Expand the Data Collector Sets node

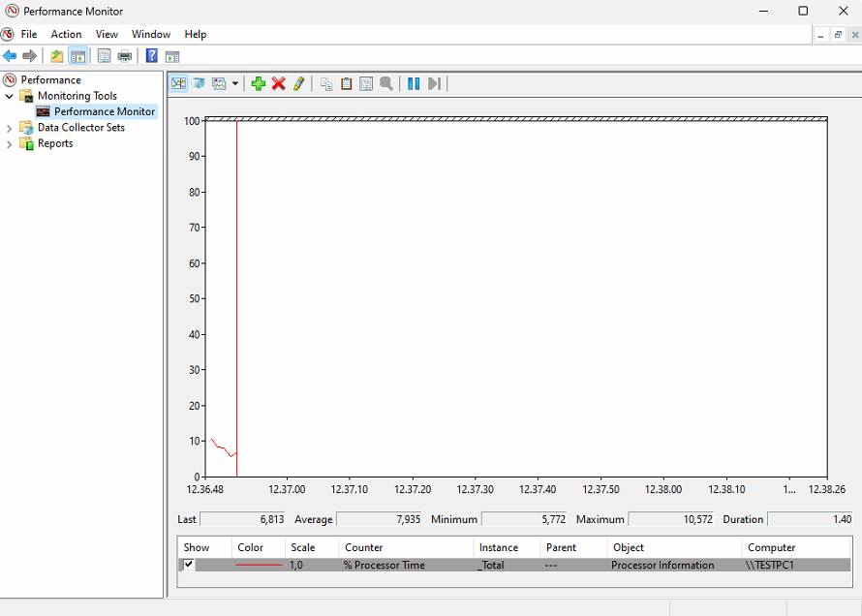pos(10,128)
